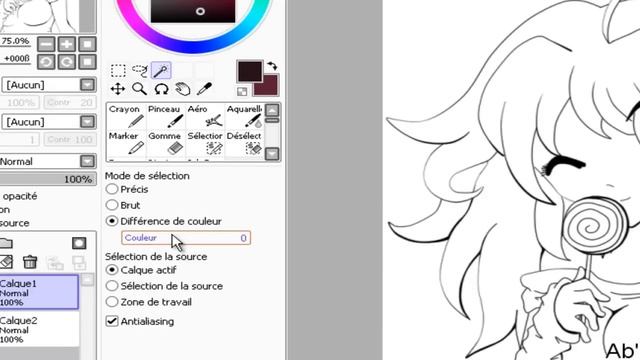Select Différence de couleur mode

pos(112,221)
